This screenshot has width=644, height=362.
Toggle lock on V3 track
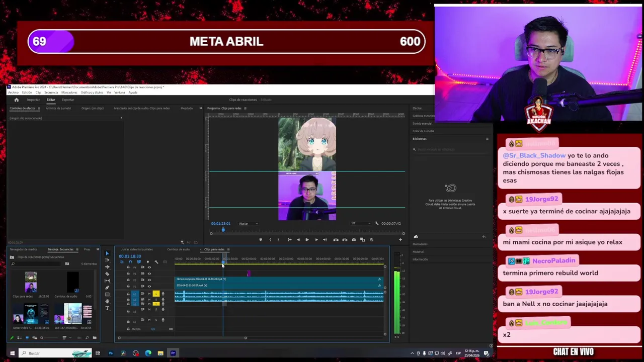coord(128,274)
